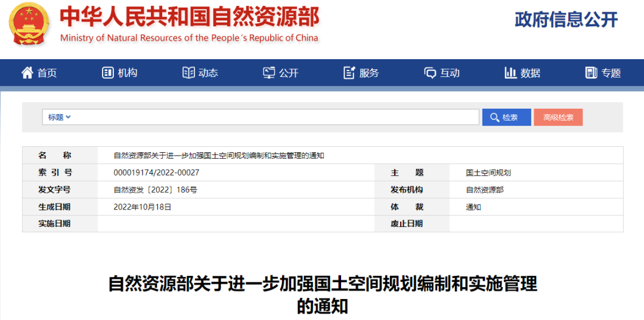The image size is (644, 320).
Task: Click the chat bubble icon for 互动
Action: (x=430, y=73)
